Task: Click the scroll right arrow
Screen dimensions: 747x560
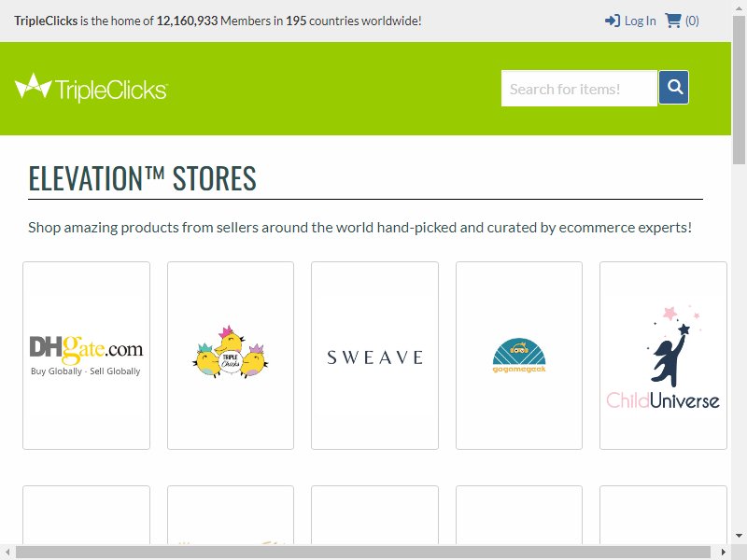Action: click(x=725, y=553)
